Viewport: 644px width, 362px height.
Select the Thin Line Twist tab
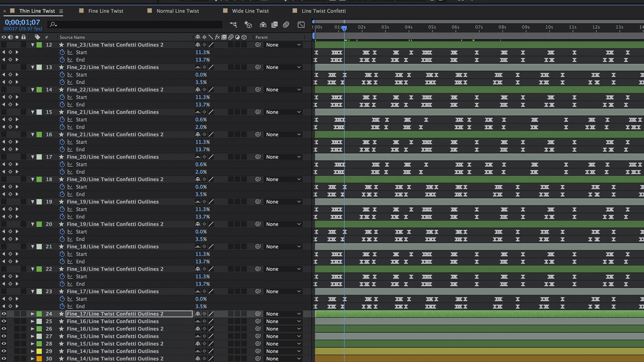click(x=37, y=11)
